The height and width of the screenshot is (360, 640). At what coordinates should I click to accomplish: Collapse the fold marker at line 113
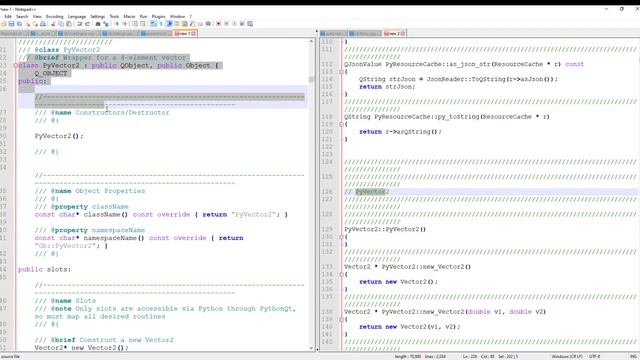342,72
